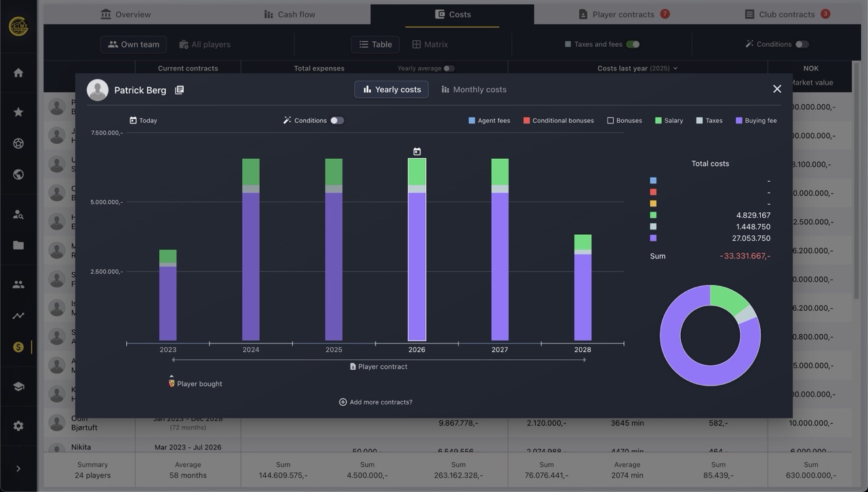The width and height of the screenshot is (868, 492).
Task: Open the player search sidebar icon
Action: click(x=18, y=214)
